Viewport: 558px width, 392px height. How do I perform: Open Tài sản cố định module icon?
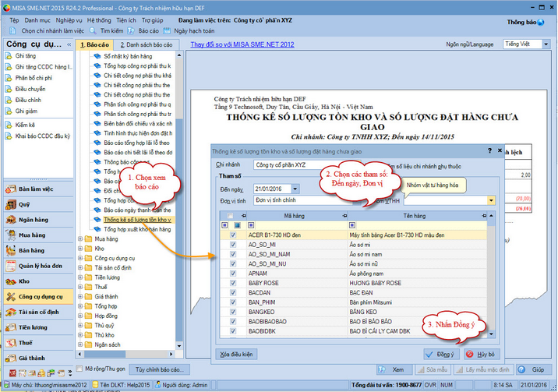click(11, 312)
